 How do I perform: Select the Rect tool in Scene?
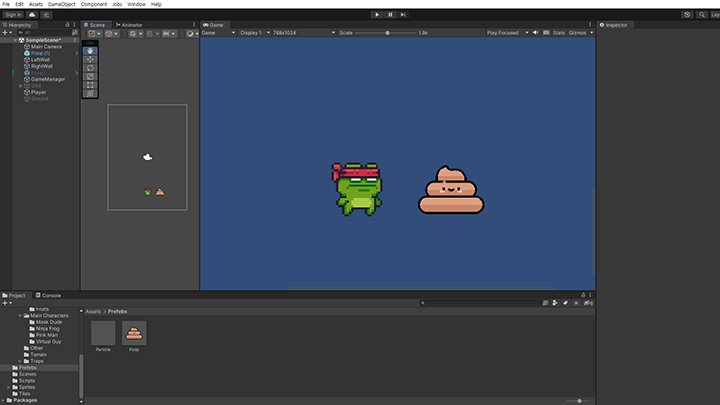coord(90,85)
